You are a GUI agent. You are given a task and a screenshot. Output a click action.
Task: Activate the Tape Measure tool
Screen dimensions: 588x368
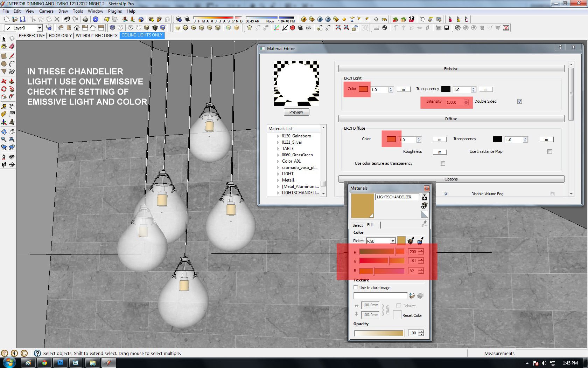click(x=4, y=106)
